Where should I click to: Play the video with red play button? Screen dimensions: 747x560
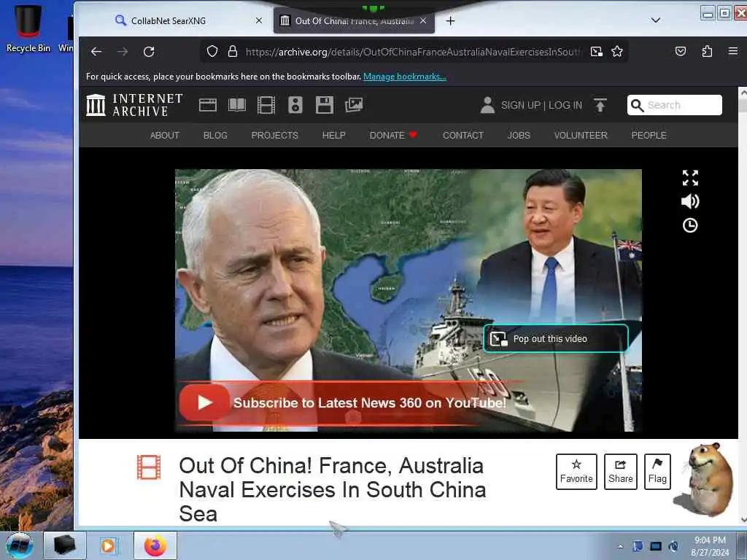click(204, 402)
